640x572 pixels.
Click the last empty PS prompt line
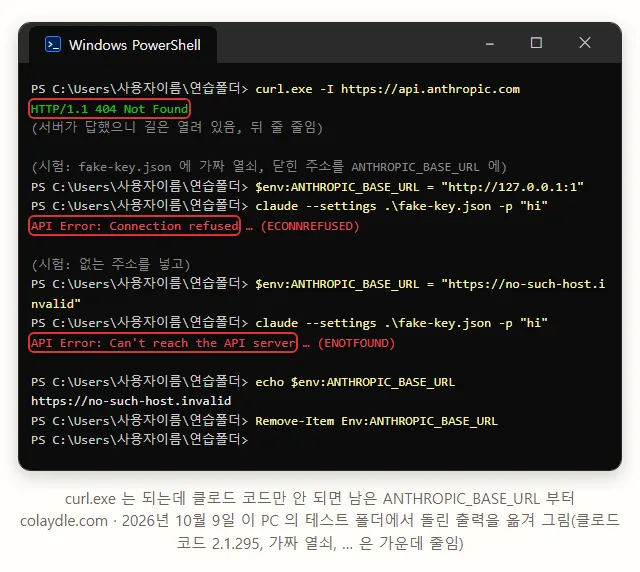(x=140, y=440)
